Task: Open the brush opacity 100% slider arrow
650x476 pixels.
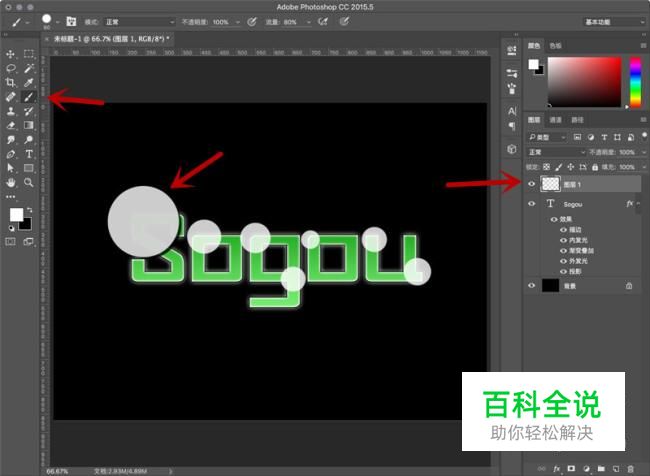Action: coord(238,22)
